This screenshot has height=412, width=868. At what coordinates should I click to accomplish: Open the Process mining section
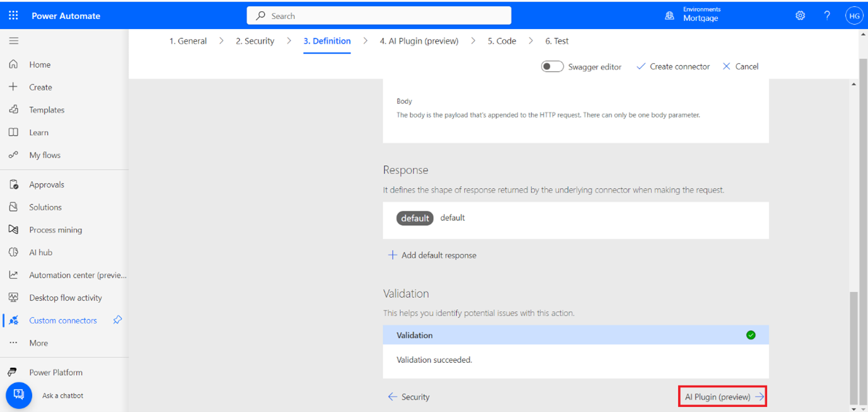[x=55, y=229]
